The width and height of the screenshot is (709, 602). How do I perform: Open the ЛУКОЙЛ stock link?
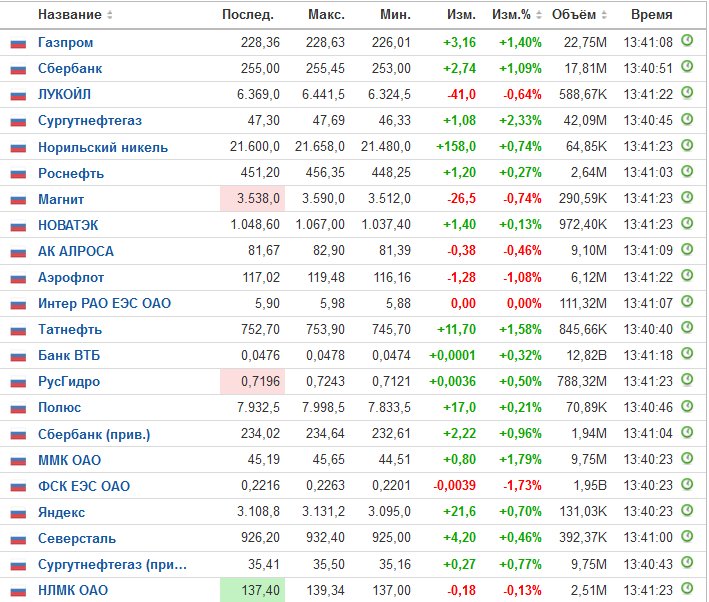[x=64, y=95]
